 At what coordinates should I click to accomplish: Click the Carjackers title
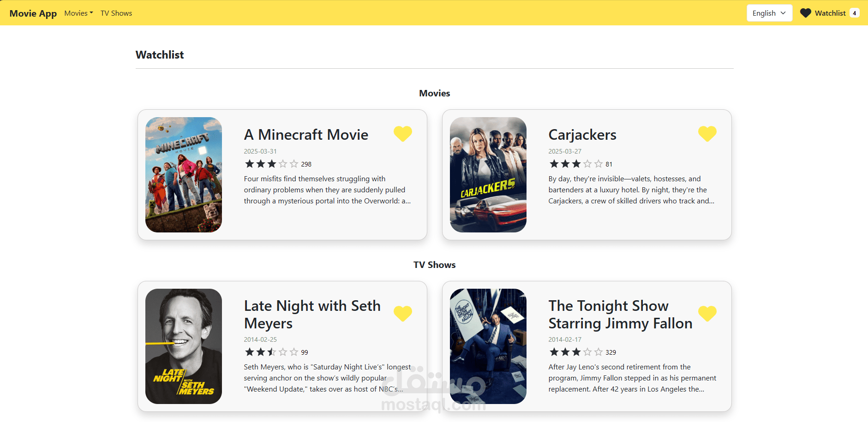[582, 135]
